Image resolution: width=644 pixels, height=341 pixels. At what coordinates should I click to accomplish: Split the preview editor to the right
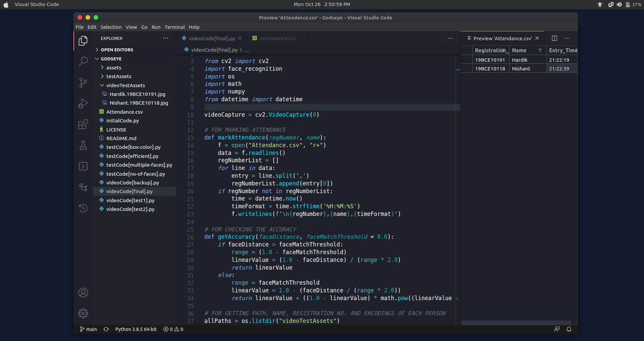[554, 38]
